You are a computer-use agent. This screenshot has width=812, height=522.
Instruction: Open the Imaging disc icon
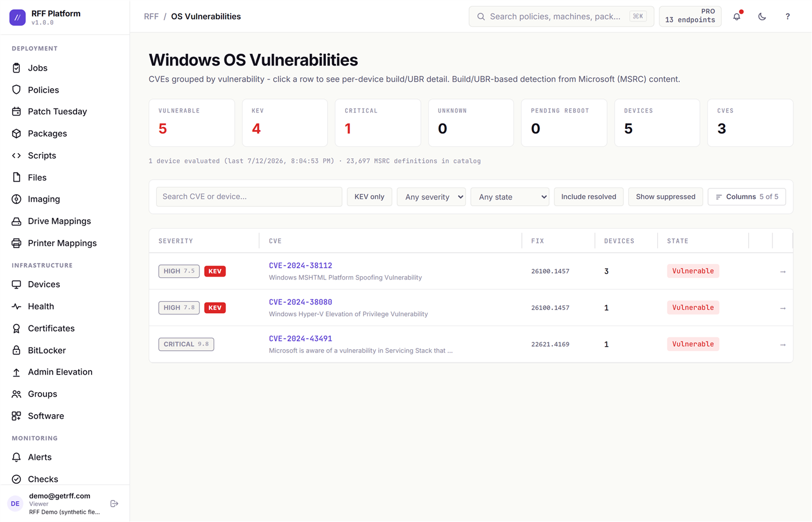pos(16,199)
